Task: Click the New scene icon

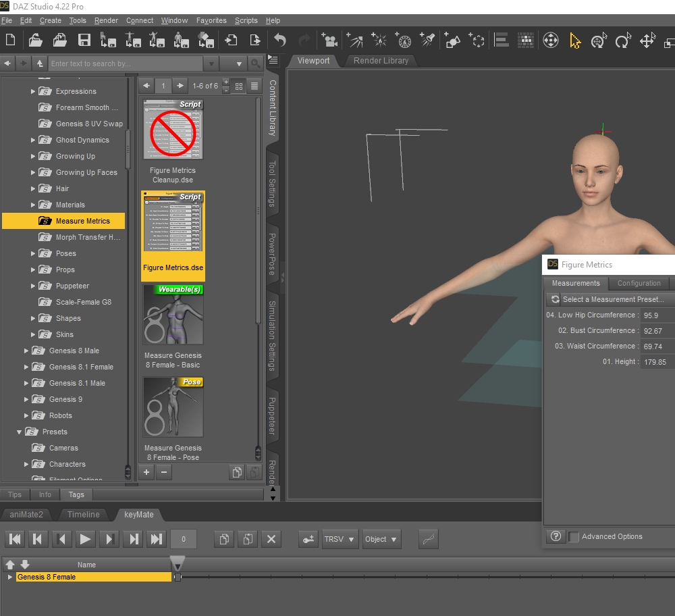Action: pos(10,41)
